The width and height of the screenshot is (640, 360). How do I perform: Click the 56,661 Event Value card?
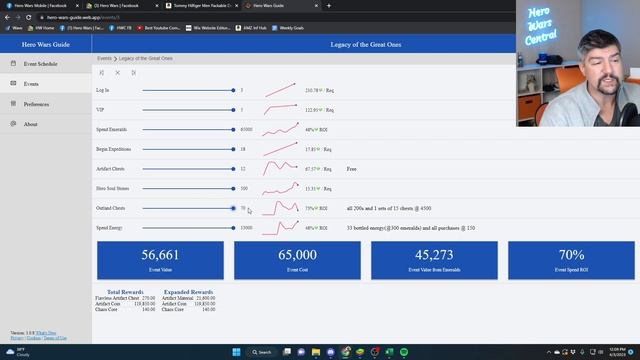pyautogui.click(x=160, y=260)
